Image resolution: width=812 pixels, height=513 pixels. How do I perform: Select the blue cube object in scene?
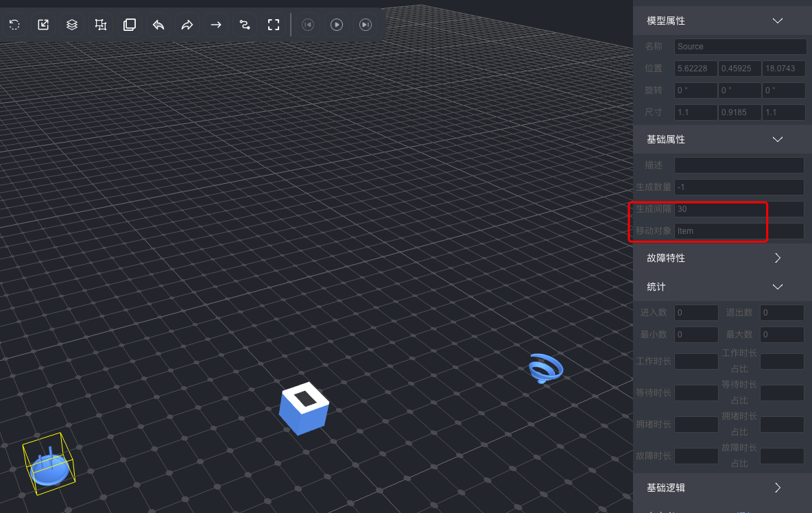[x=304, y=409]
